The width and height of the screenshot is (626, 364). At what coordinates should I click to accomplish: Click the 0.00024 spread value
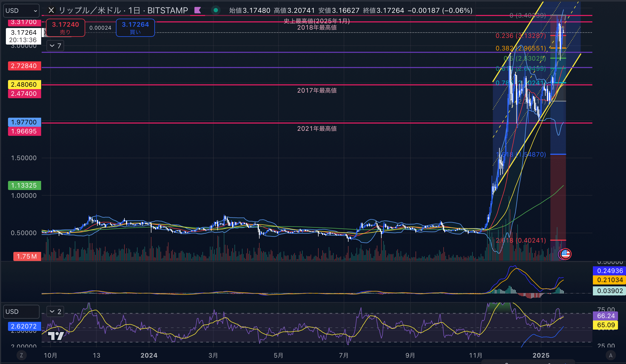100,28
